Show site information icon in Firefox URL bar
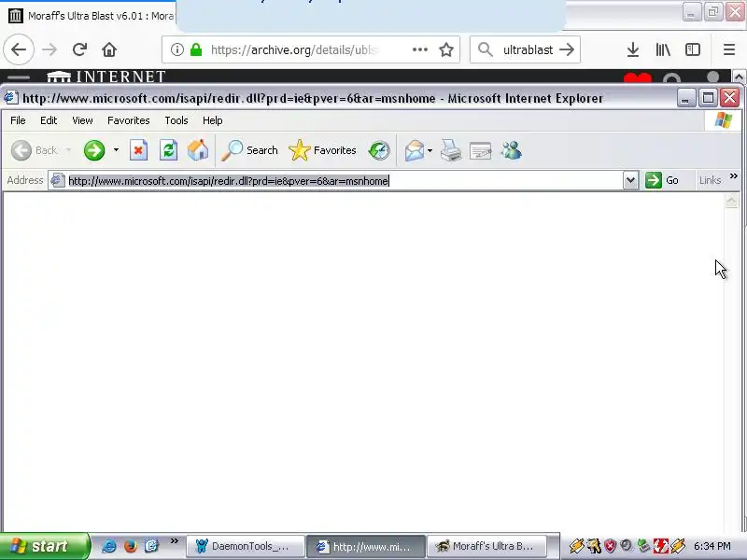 (176, 49)
